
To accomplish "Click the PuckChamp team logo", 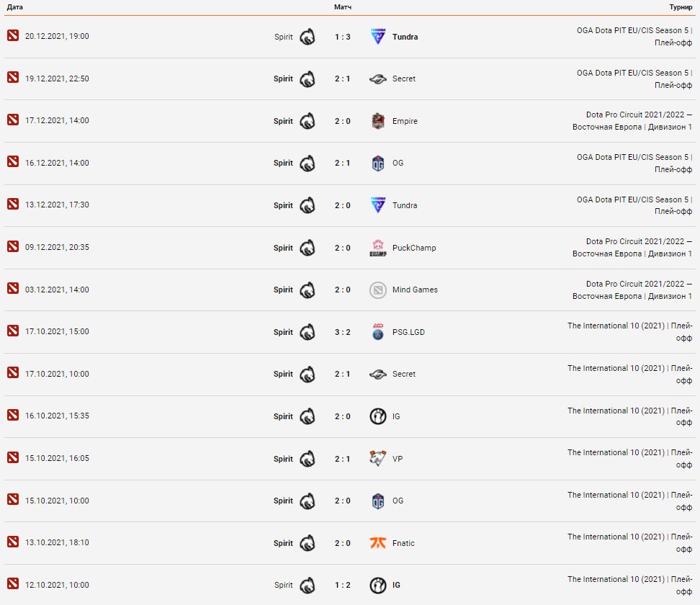I will click(377, 248).
